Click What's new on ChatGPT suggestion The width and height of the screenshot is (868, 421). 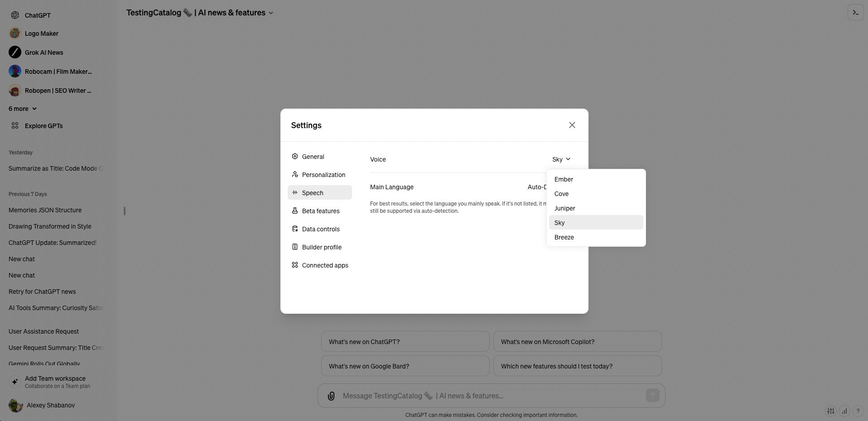coord(404,341)
